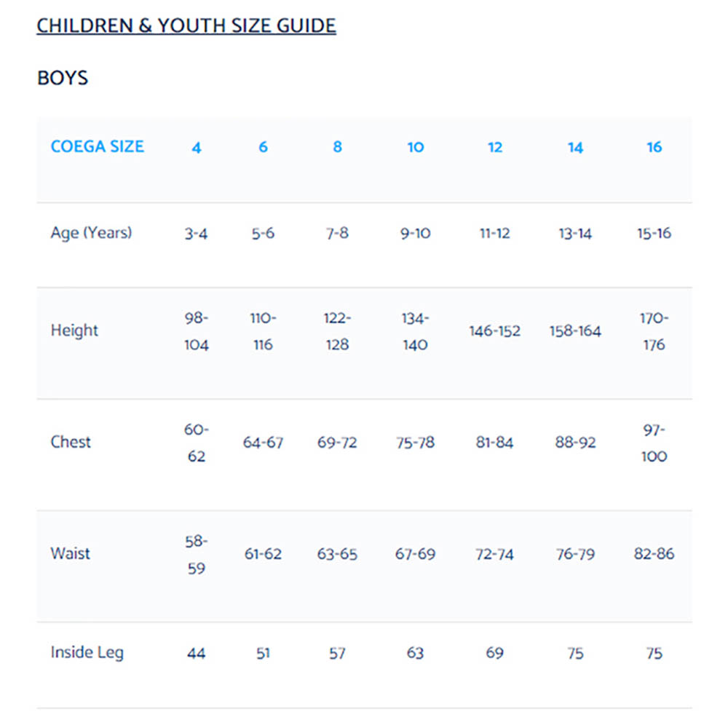Screen dimensions: 728x728
Task: Select size 6 column header
Action: pos(263,147)
